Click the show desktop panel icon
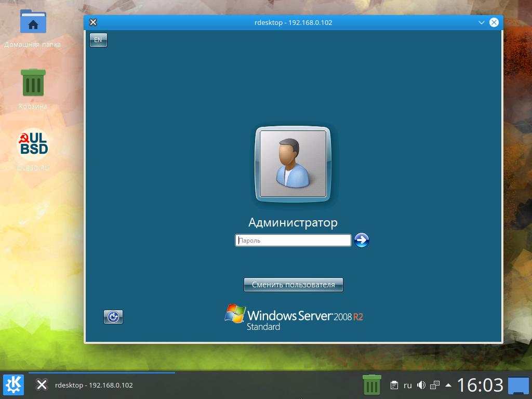The width and height of the screenshot is (532, 399). click(518, 385)
